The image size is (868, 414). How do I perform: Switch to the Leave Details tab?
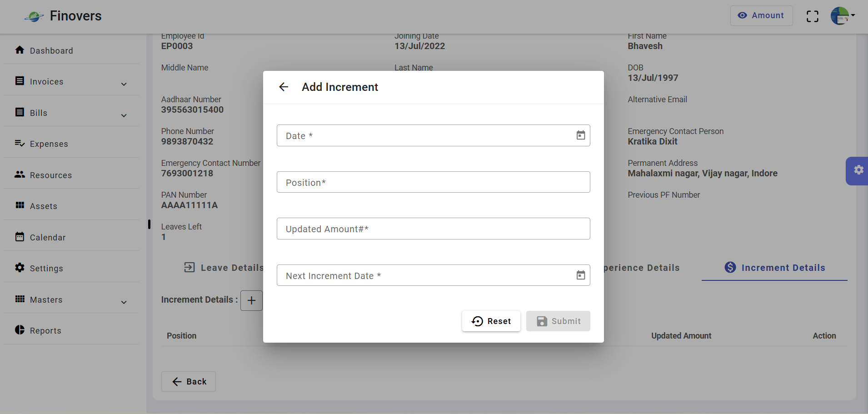click(224, 268)
